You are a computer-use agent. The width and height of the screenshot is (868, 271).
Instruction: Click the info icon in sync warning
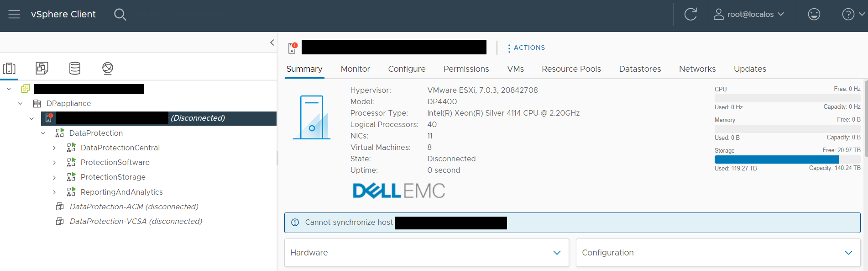(x=295, y=223)
